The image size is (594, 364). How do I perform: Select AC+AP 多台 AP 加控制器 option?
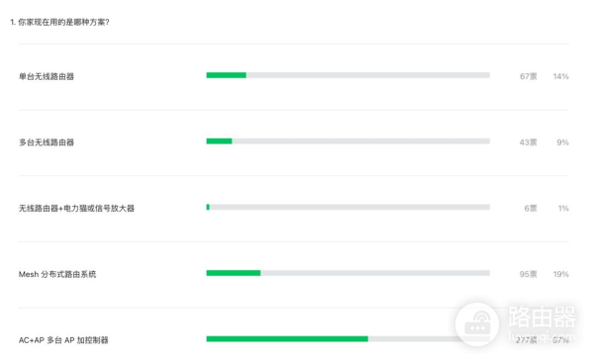click(x=63, y=340)
